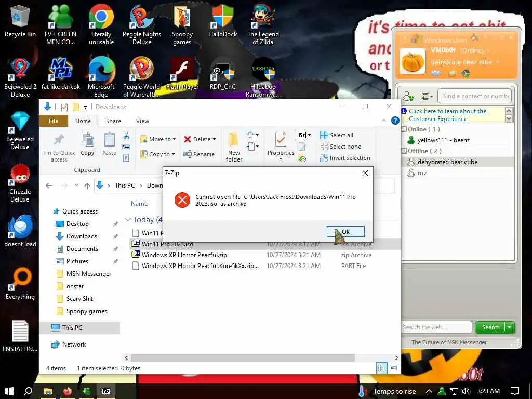532x399 pixels.
Task: Open Scary Shit folder in sidebar
Action: click(79, 299)
